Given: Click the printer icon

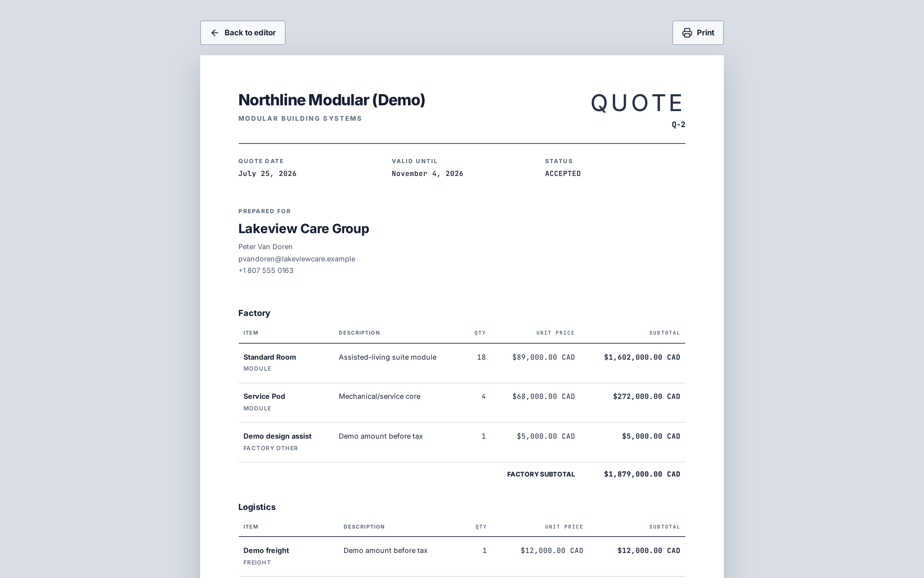Looking at the screenshot, I should click(687, 33).
